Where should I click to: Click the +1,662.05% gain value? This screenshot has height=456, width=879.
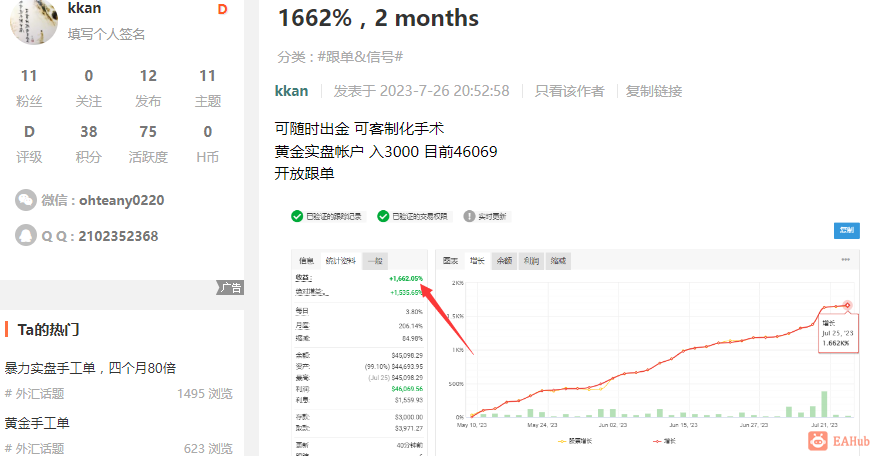tap(406, 278)
